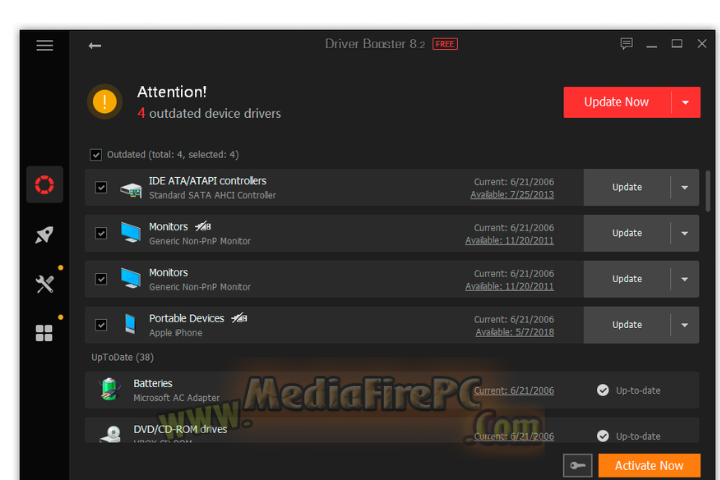This screenshot has height=480, width=720.
Task: Click the Activate Now button
Action: pos(649,465)
